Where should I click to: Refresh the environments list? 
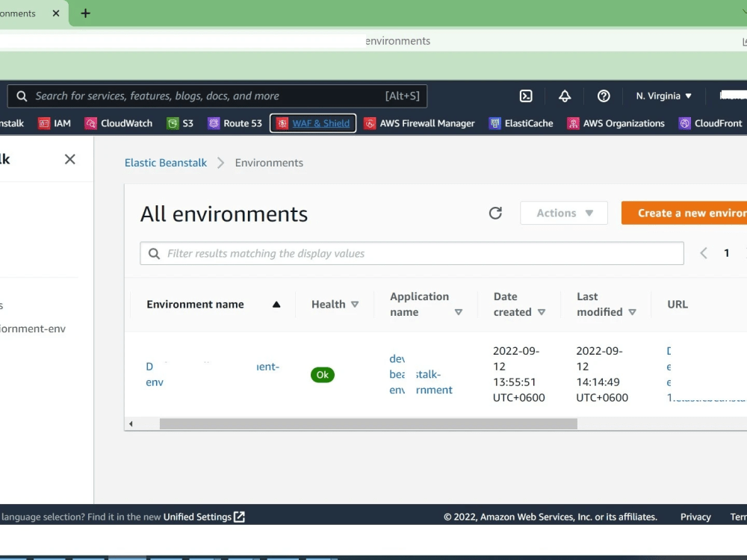495,213
